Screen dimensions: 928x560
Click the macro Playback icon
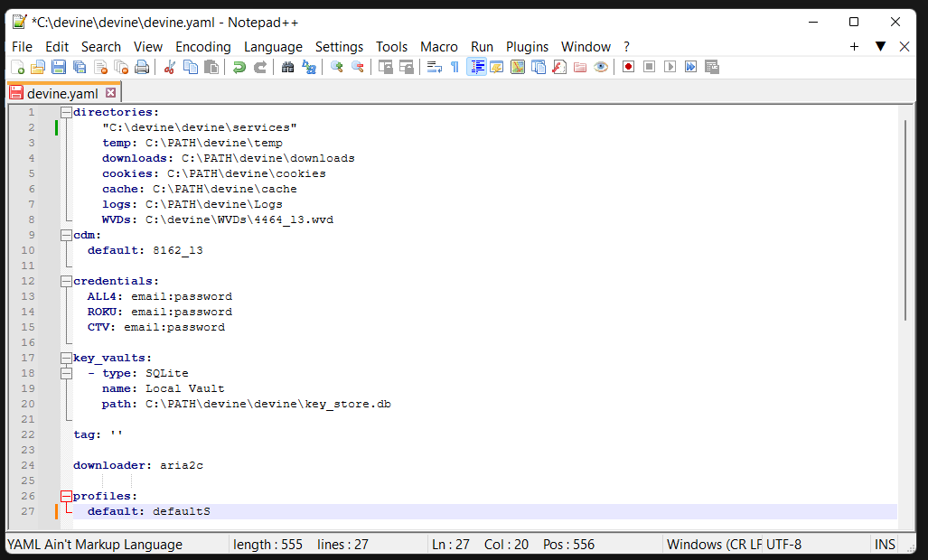click(670, 67)
